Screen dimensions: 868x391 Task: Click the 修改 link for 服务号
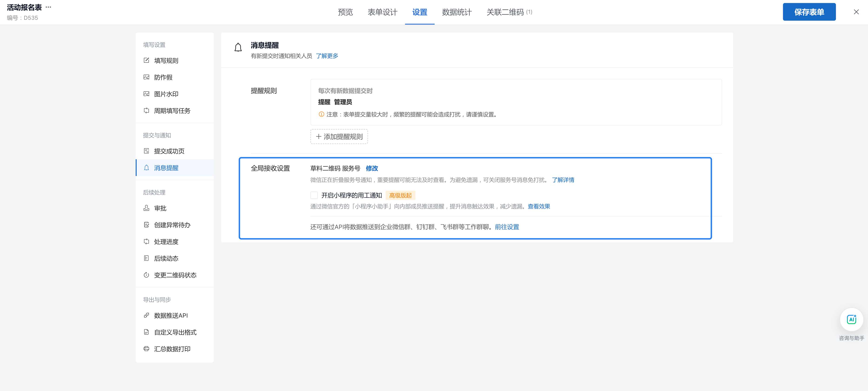(372, 168)
